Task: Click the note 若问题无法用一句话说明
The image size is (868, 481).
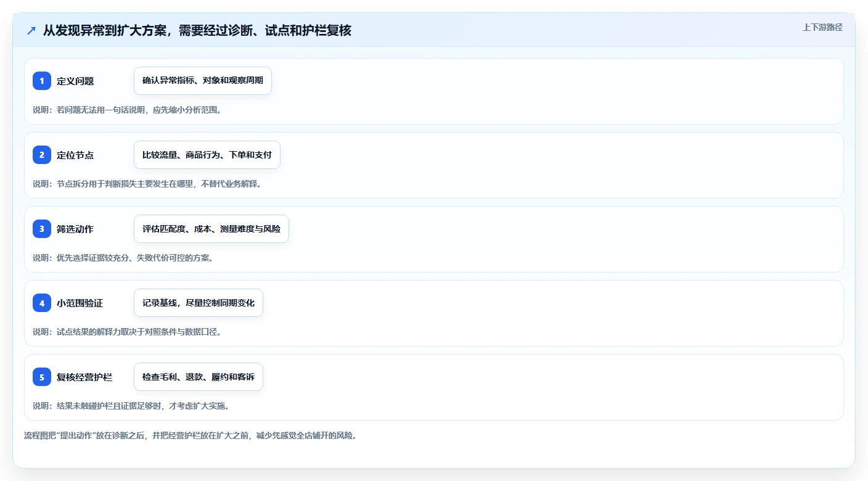Action: tap(127, 110)
